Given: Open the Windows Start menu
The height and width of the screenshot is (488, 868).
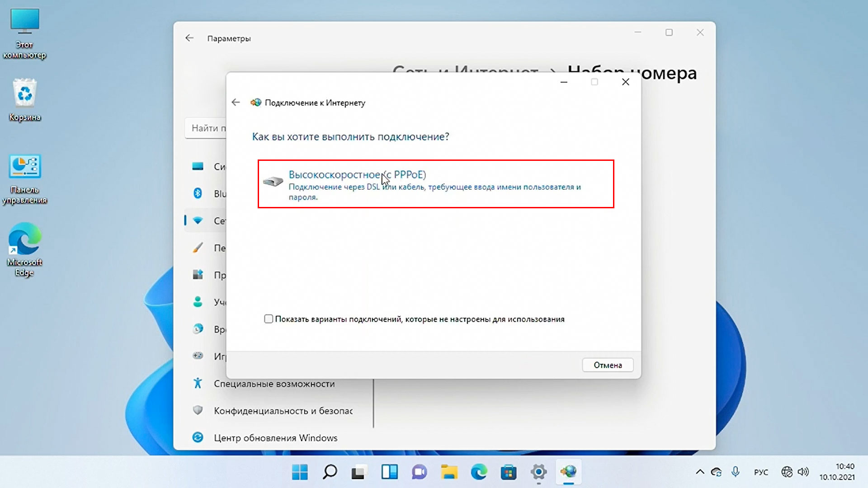Looking at the screenshot, I should coord(300,472).
